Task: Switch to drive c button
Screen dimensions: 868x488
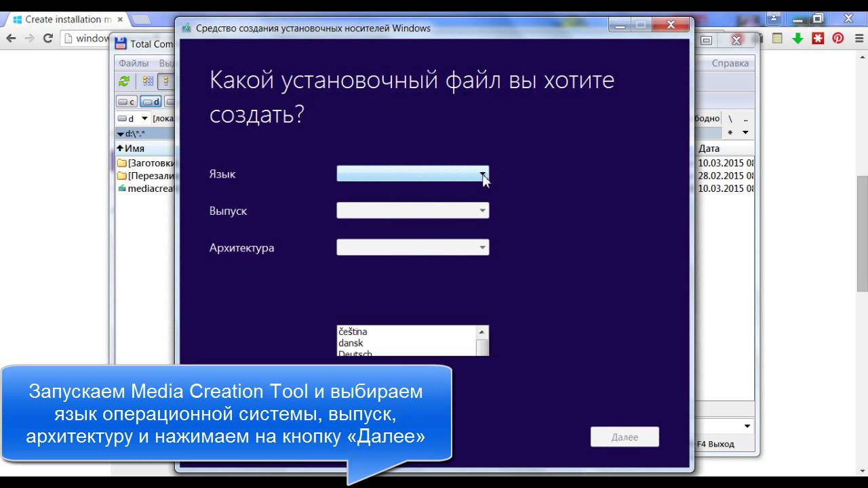Action: pyautogui.click(x=127, y=102)
